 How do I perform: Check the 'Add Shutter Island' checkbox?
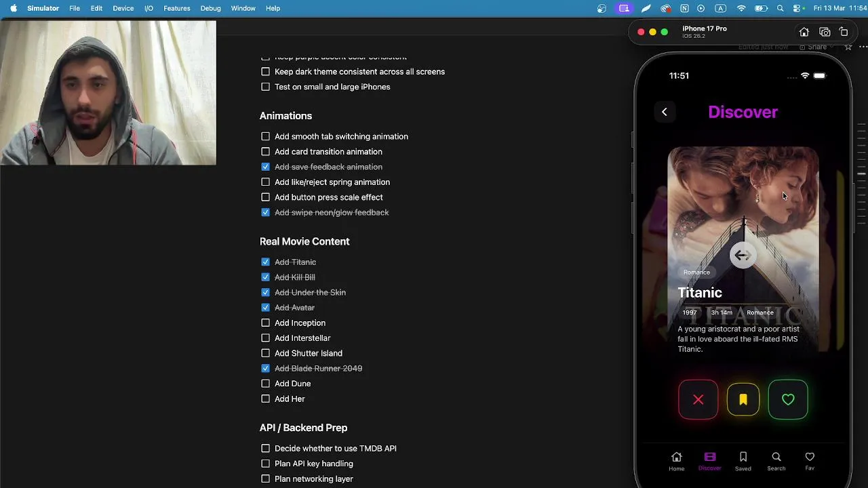coord(265,353)
